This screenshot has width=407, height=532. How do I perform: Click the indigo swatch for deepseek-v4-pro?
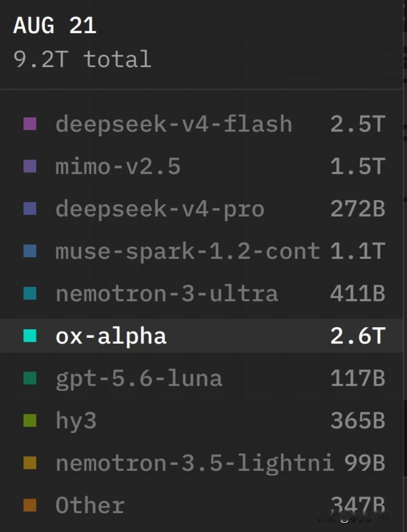(30, 209)
